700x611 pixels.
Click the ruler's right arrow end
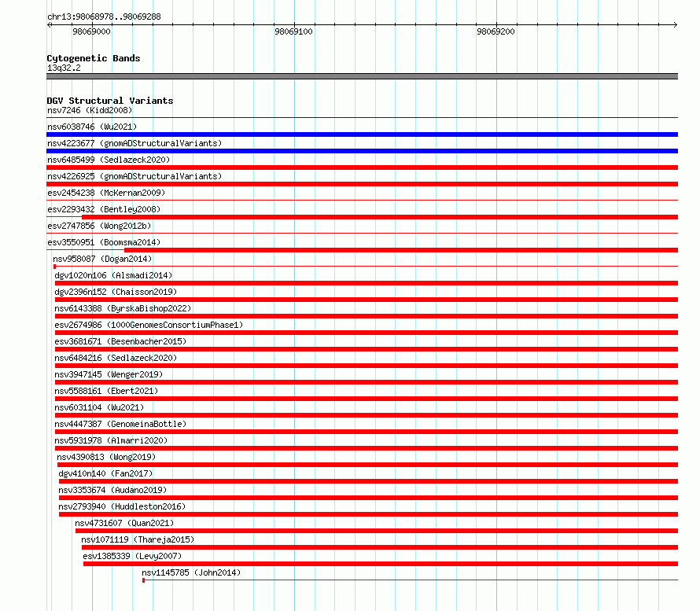pos(676,24)
